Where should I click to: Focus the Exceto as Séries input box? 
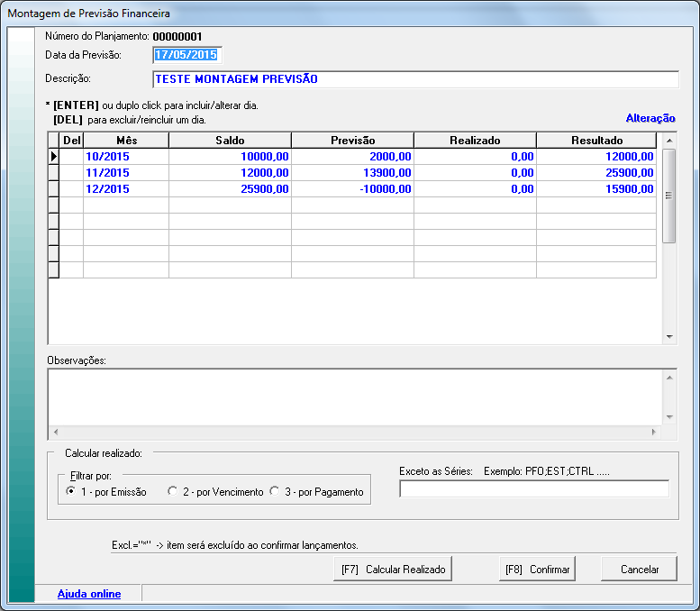pos(533,489)
